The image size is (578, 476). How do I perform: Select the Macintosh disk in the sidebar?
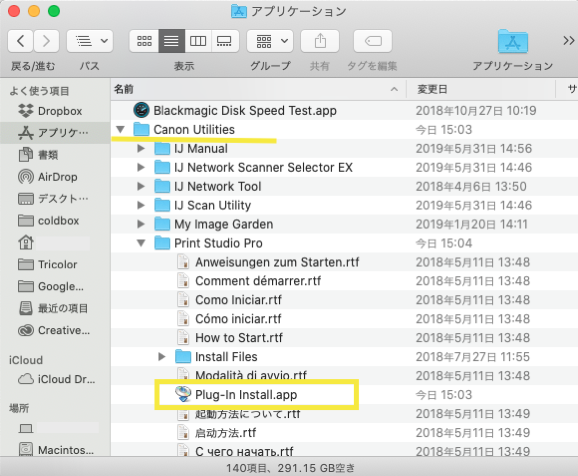point(56,450)
